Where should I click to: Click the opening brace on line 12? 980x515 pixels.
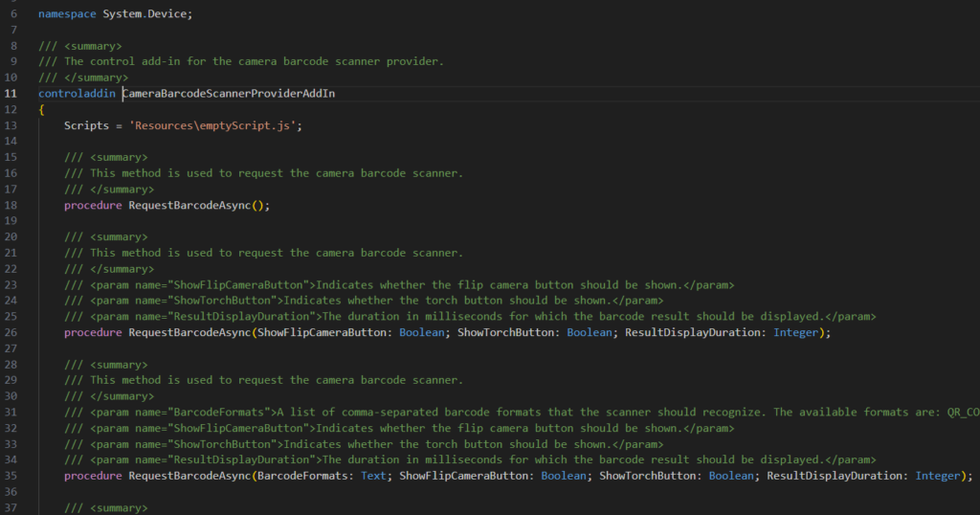tap(42, 110)
